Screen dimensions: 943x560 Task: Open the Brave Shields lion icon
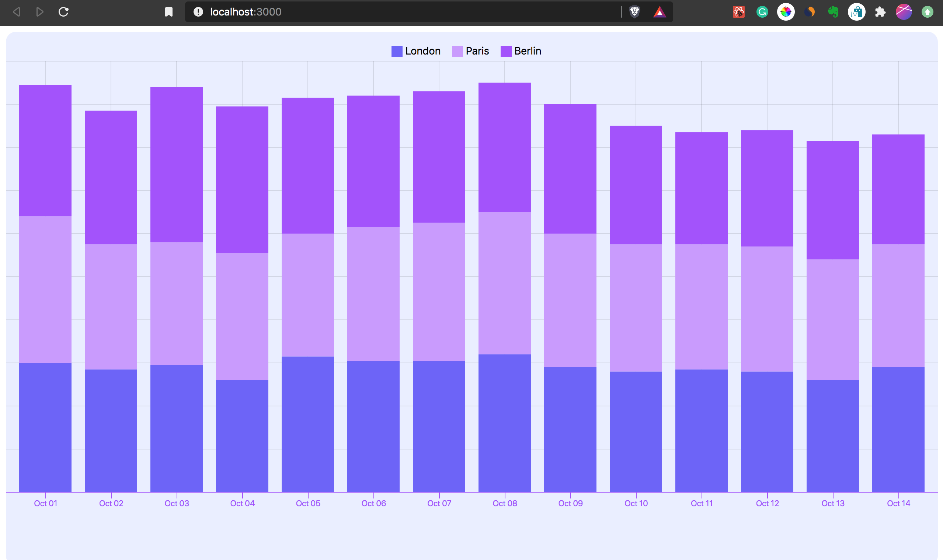(x=634, y=12)
